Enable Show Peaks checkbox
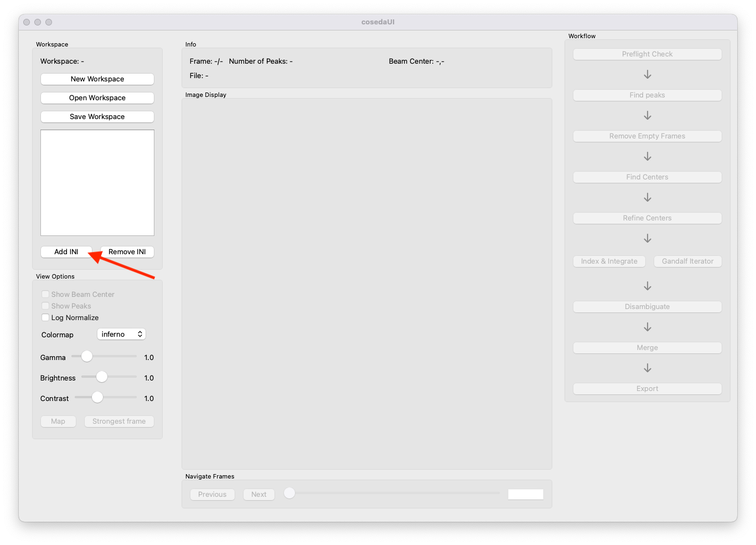Screen dimensions: 756x545 tap(45, 306)
